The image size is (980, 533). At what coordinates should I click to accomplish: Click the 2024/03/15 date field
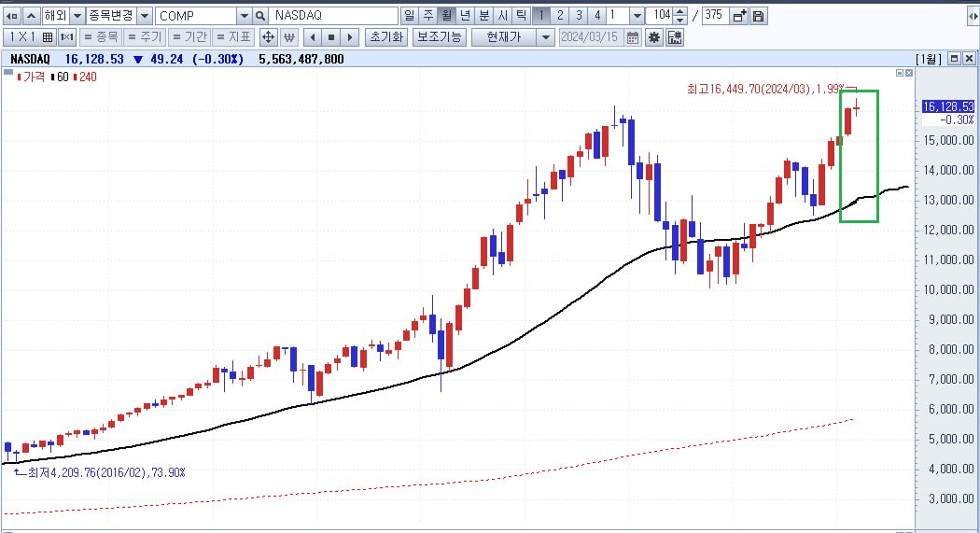click(x=590, y=37)
